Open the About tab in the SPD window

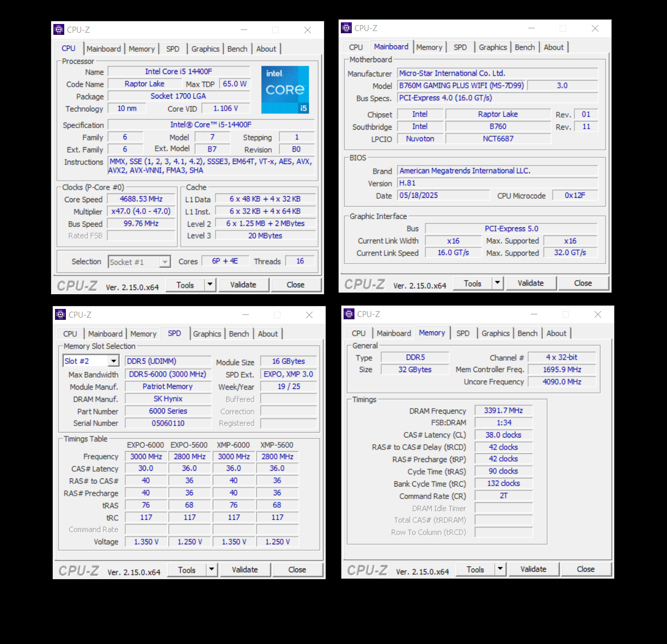pos(268,334)
